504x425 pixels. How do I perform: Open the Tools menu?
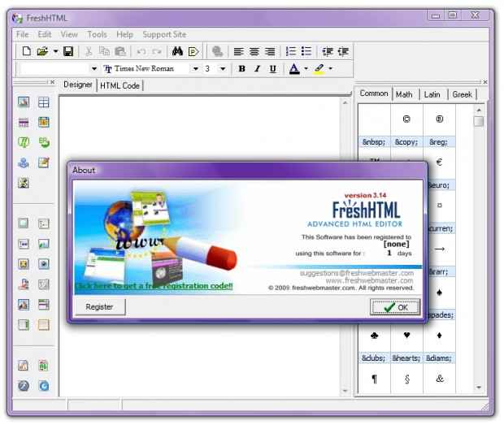97,34
